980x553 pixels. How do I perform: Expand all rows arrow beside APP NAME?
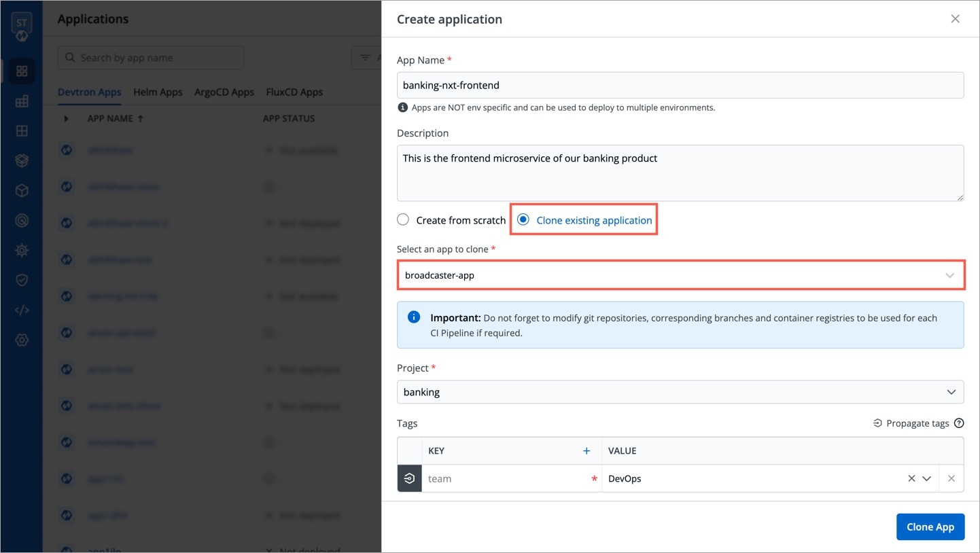tap(66, 119)
